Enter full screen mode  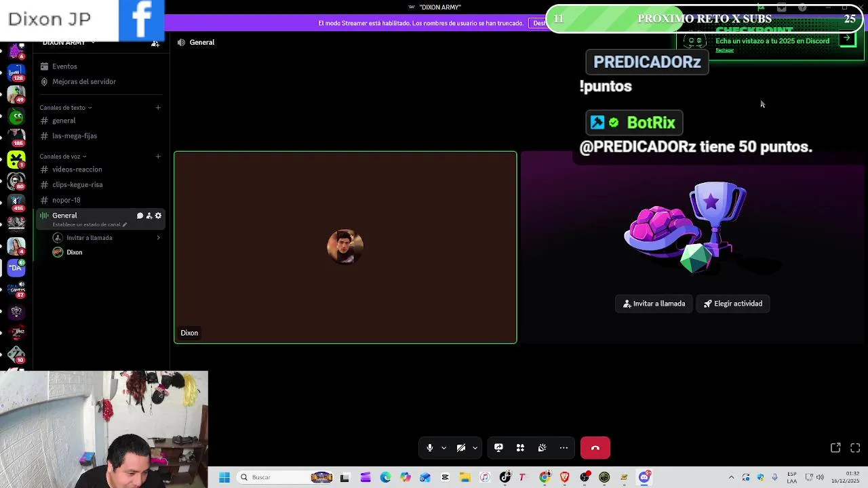click(x=855, y=448)
